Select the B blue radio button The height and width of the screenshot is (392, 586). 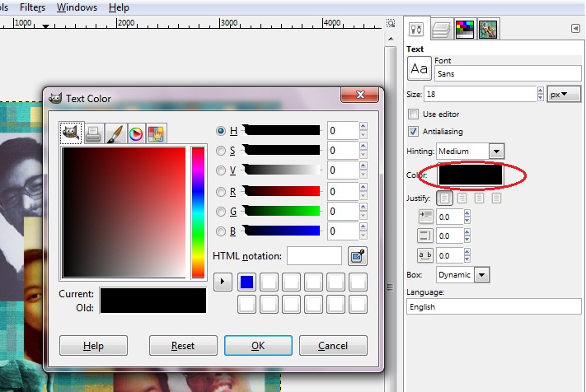[221, 231]
